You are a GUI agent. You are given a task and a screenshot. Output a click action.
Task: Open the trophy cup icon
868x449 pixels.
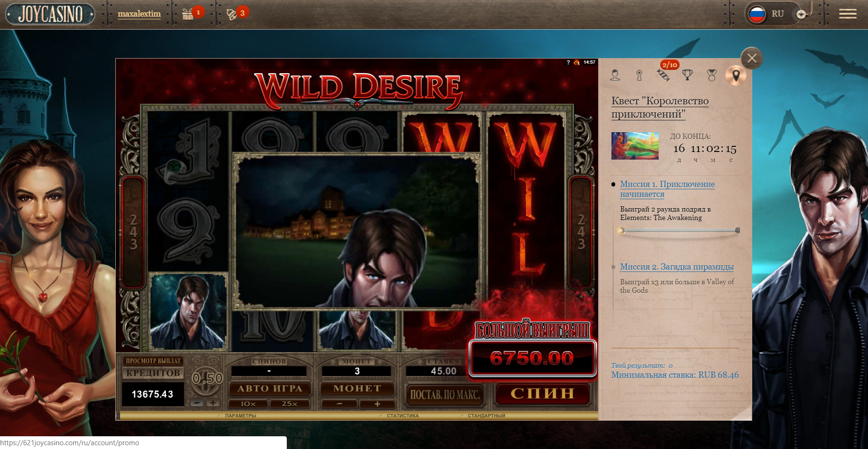coord(688,75)
